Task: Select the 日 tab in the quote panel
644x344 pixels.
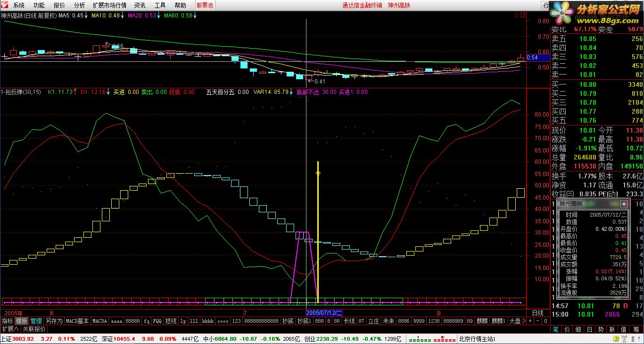Action: (x=590, y=329)
